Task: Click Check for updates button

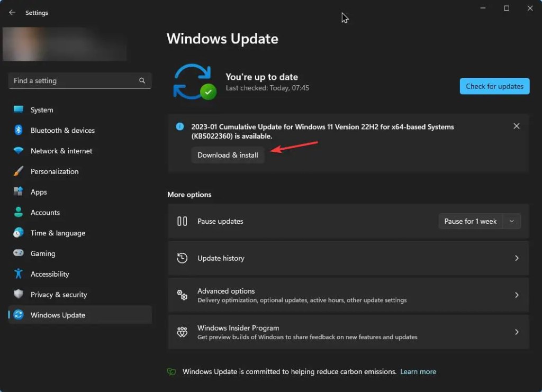Action: tap(494, 86)
